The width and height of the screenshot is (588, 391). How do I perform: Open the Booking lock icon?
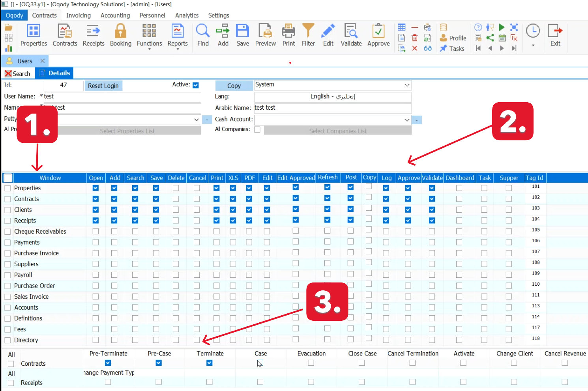click(120, 32)
